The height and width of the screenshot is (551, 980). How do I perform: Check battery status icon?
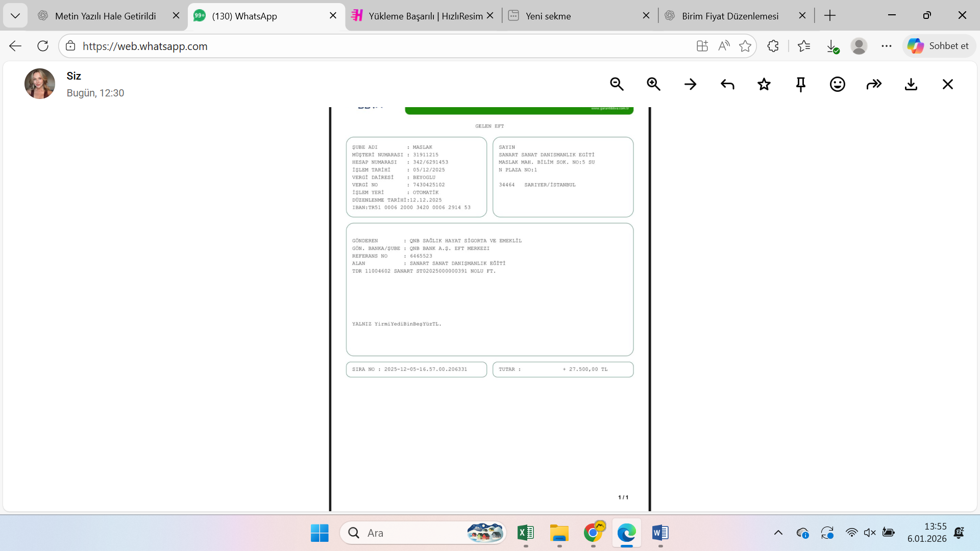click(x=889, y=533)
